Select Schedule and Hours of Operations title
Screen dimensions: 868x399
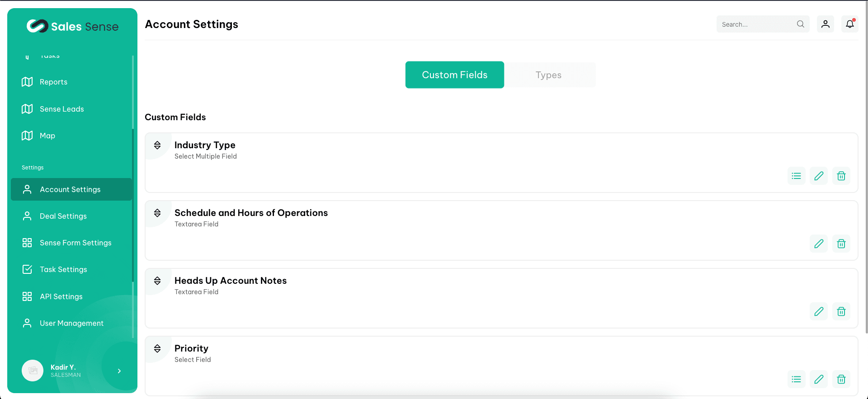[251, 213]
